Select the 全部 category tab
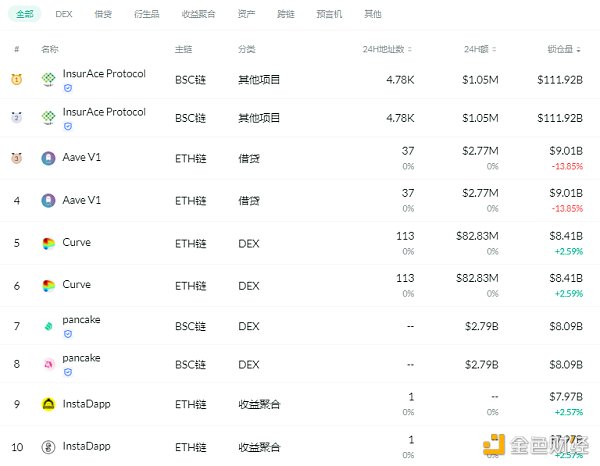The height and width of the screenshot is (466, 600). pyautogui.click(x=24, y=14)
